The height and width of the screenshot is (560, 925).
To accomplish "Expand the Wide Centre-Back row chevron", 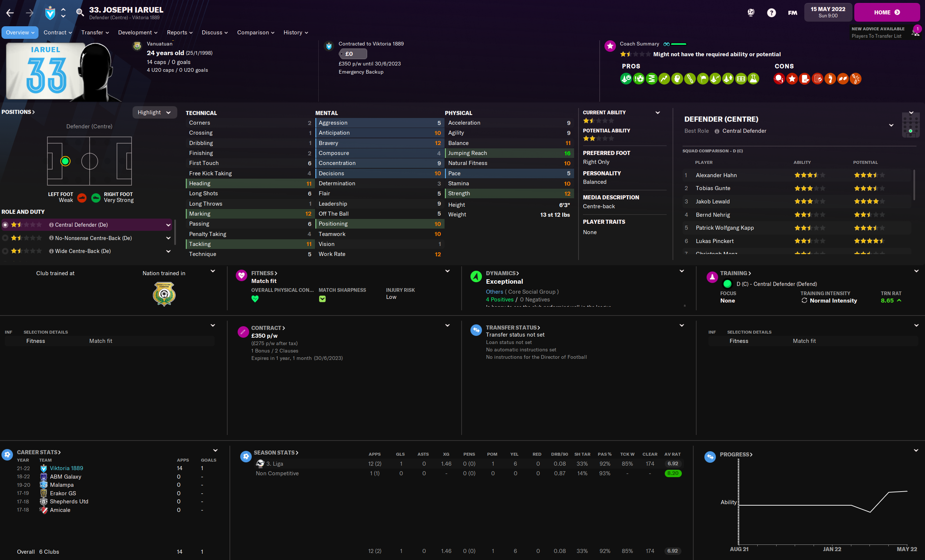I will click(x=168, y=251).
